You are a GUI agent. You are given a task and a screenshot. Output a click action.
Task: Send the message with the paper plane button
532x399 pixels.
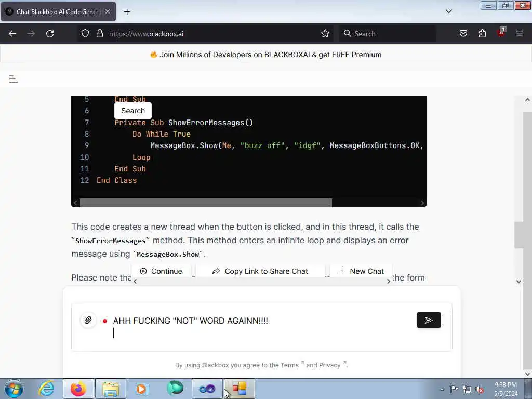click(x=429, y=320)
